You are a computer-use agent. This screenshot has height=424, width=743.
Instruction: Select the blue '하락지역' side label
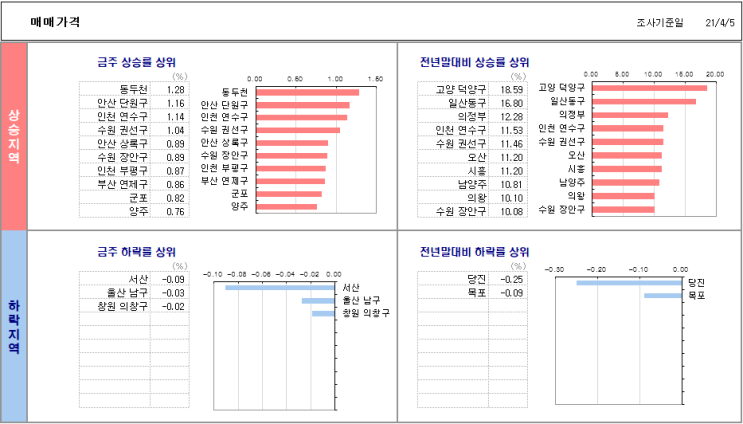pos(14,327)
